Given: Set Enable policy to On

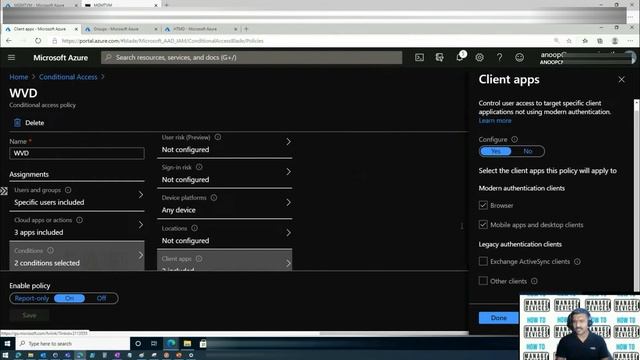Looking at the screenshot, I should coord(69,298).
